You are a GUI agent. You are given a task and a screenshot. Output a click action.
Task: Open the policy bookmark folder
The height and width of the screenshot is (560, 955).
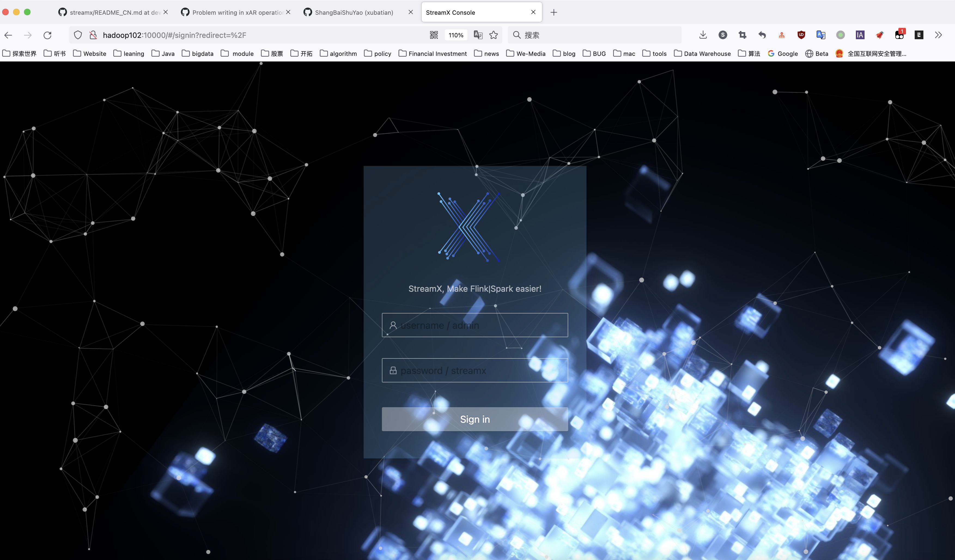(x=378, y=53)
